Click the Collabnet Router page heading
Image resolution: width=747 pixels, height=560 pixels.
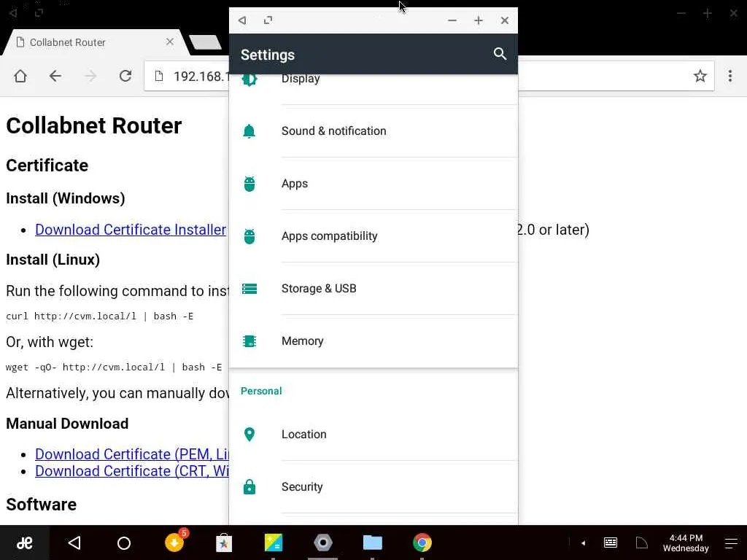coord(94,125)
